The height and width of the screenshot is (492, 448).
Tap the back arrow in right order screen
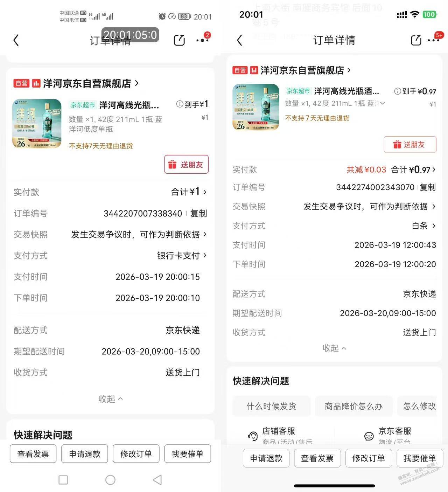tap(239, 40)
